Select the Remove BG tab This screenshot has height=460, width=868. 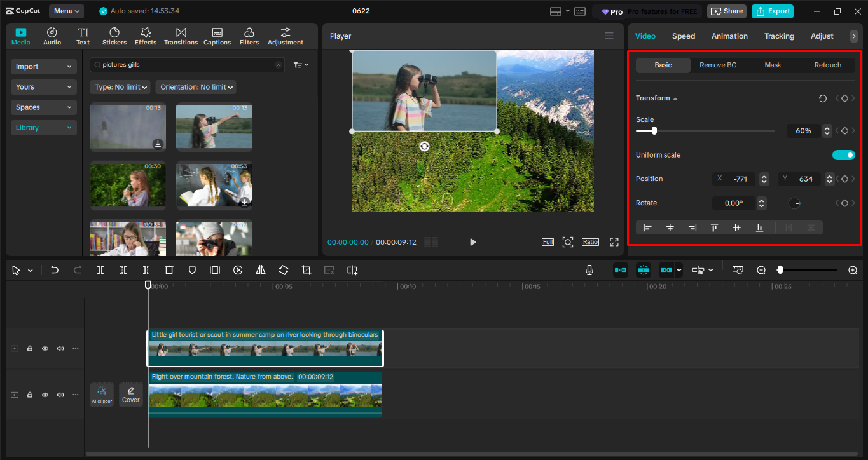718,65
